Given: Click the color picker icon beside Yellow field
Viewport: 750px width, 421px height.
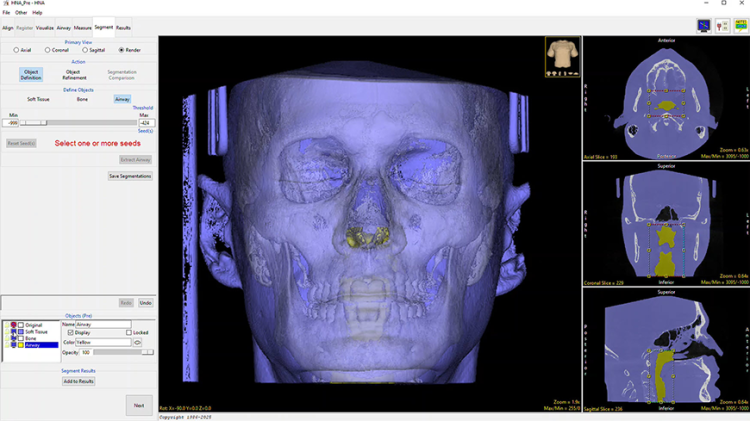Looking at the screenshot, I should pyautogui.click(x=137, y=342).
